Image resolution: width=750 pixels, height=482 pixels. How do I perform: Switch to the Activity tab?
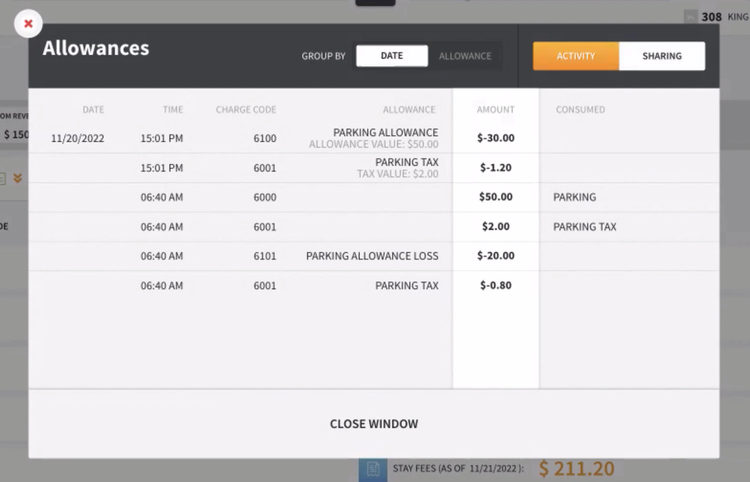click(576, 56)
